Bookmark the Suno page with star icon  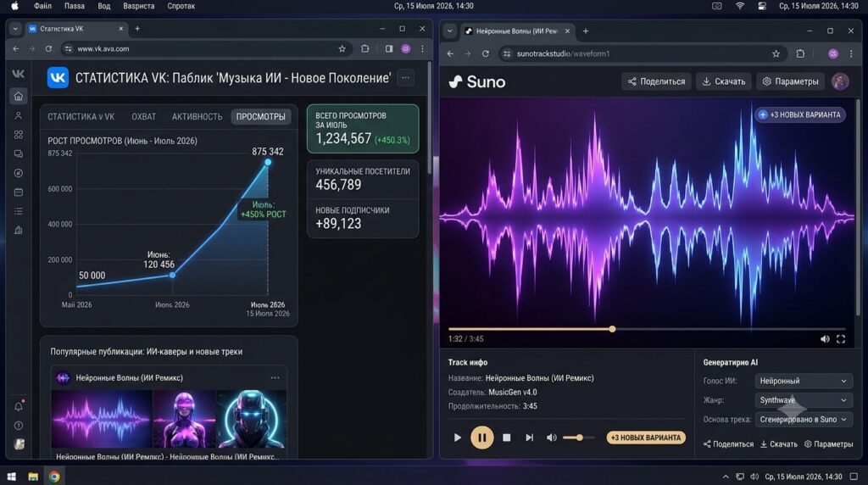(x=776, y=53)
